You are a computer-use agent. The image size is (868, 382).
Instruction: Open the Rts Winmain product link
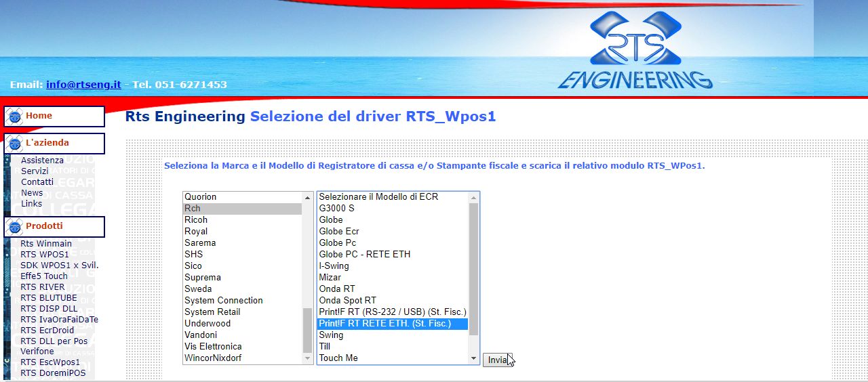[x=46, y=244]
